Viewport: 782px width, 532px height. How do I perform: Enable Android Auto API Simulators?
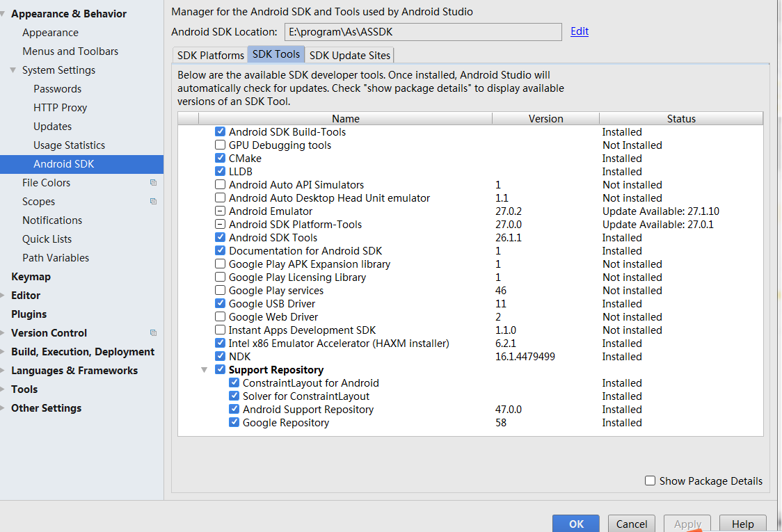(220, 184)
